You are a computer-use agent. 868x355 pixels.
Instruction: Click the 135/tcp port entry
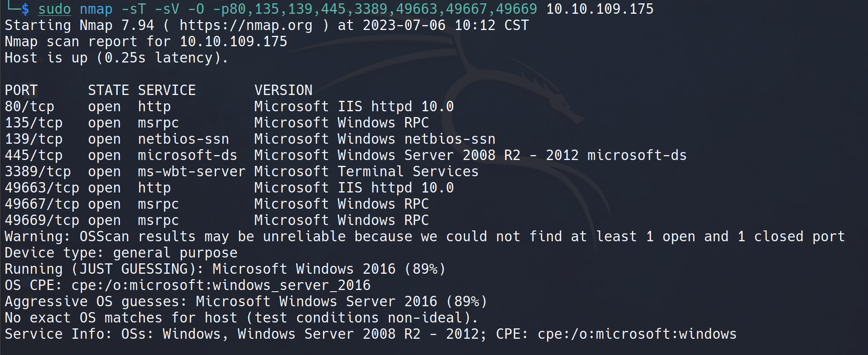[x=34, y=123]
